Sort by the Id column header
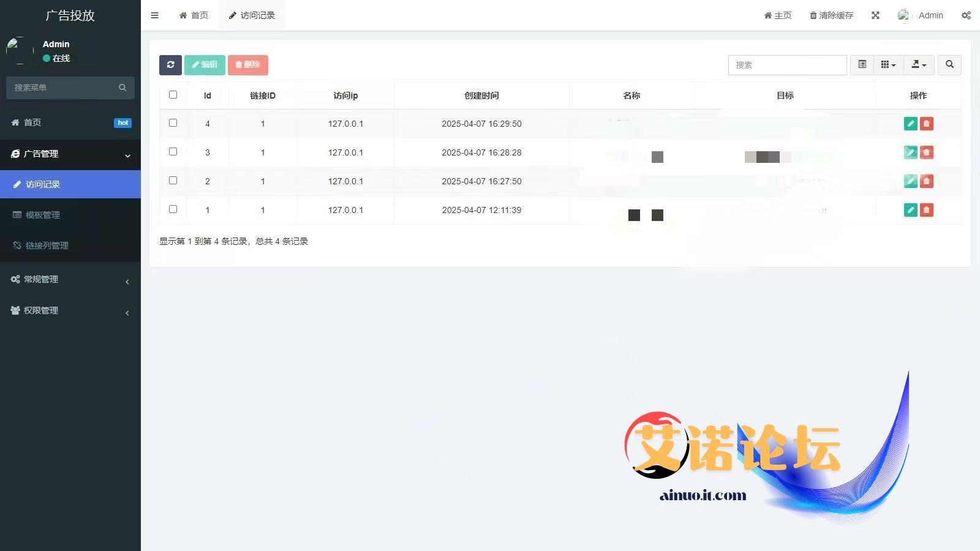 [x=207, y=96]
